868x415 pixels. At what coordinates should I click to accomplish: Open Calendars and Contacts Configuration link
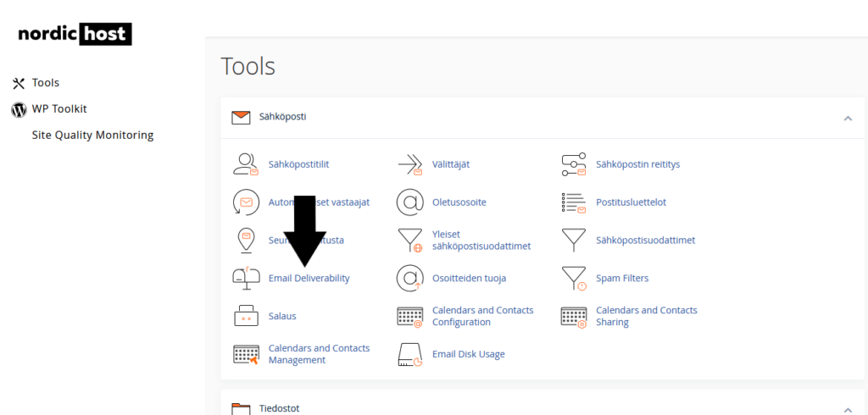click(482, 316)
